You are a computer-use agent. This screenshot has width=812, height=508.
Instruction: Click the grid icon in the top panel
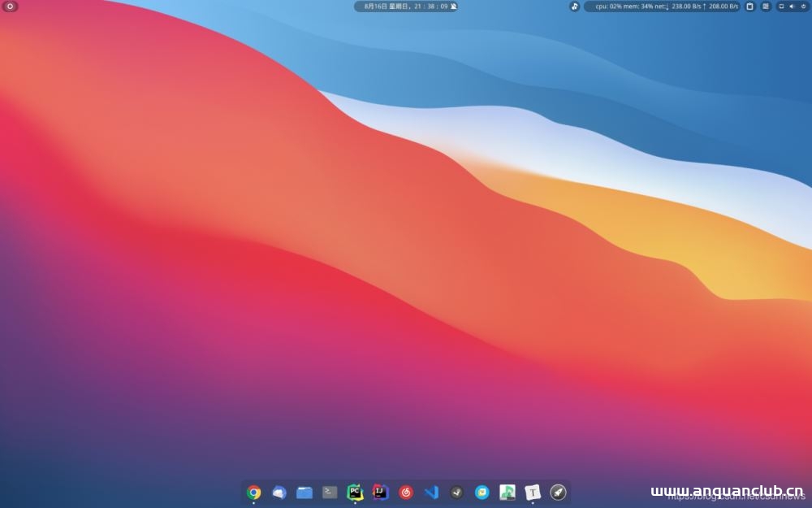[x=764, y=7]
